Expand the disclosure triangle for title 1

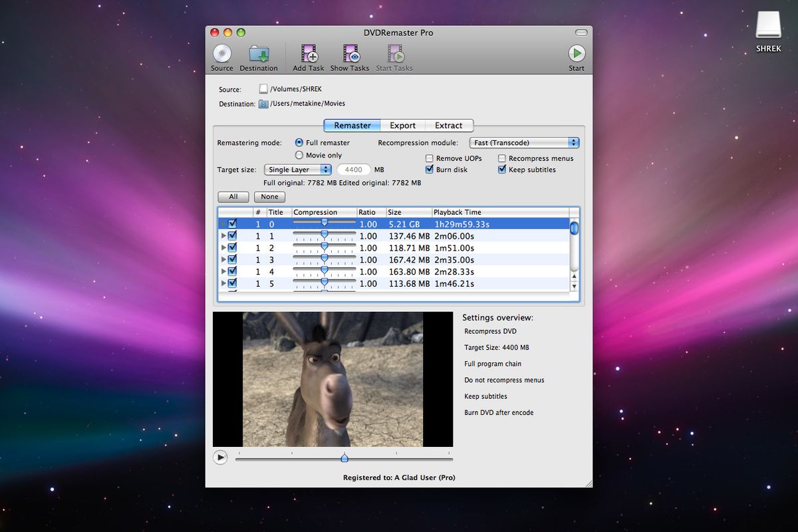pyautogui.click(x=224, y=235)
